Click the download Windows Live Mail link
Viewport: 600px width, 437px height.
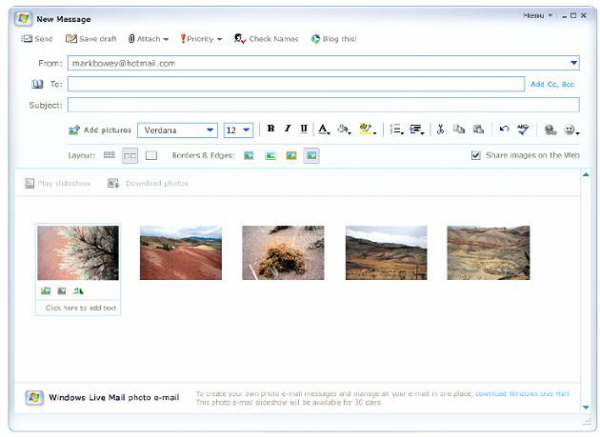click(x=522, y=393)
